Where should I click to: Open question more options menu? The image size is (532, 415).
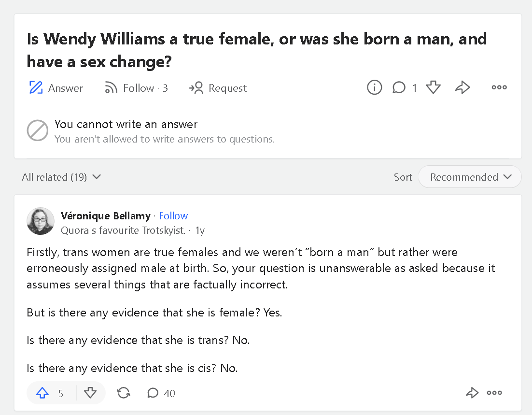[499, 87]
